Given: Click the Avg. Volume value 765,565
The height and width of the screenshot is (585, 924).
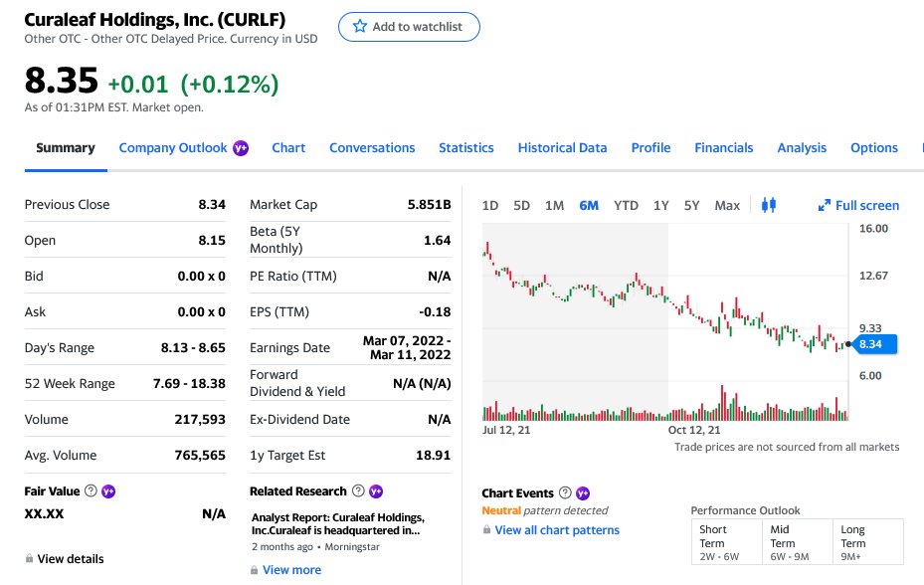Looking at the screenshot, I should (200, 456).
